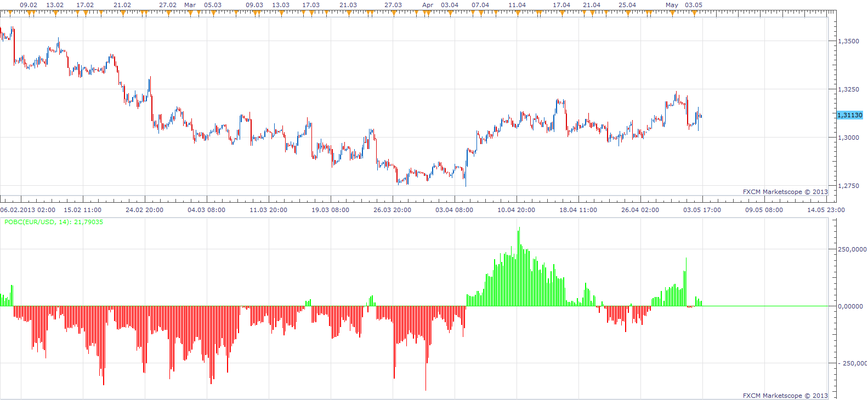Screen dimensions: 868x400
Task: Click the 17.03 date on the top axis
Action: (311, 5)
